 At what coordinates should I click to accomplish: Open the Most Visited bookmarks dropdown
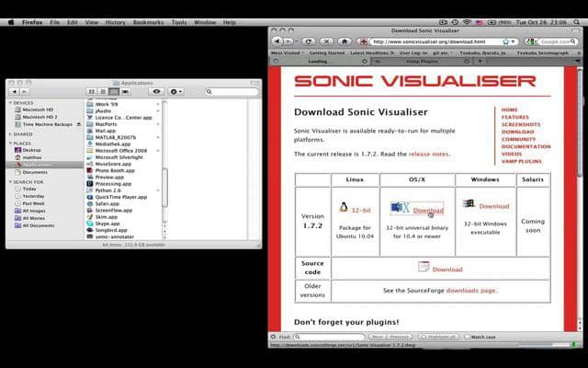(x=288, y=53)
